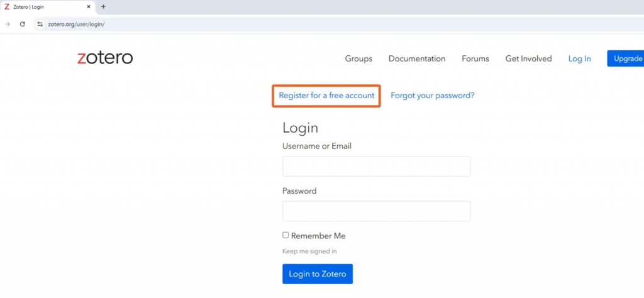
Task: Go to Documentation in the top menu
Action: click(x=416, y=58)
